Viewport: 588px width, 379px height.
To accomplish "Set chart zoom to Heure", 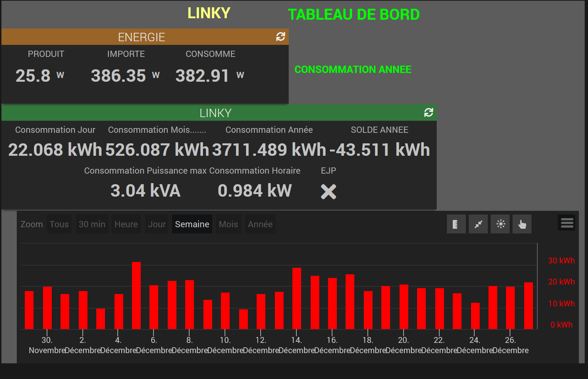I will click(x=126, y=224).
